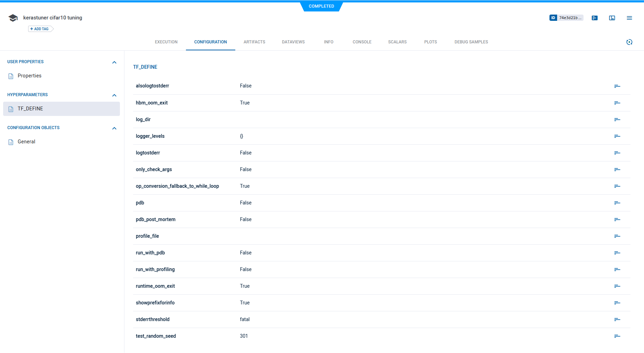The image size is (644, 353).
Task: Go to the Debug Samples tab
Action: 471,42
